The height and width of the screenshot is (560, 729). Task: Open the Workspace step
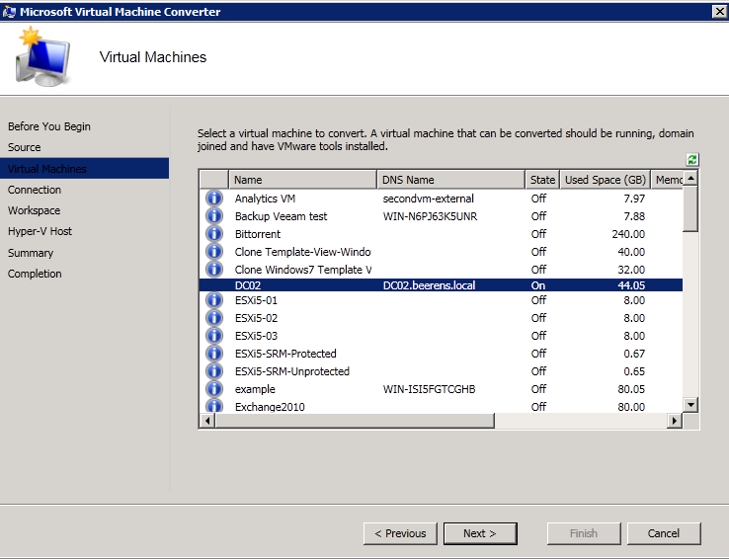[x=34, y=210]
